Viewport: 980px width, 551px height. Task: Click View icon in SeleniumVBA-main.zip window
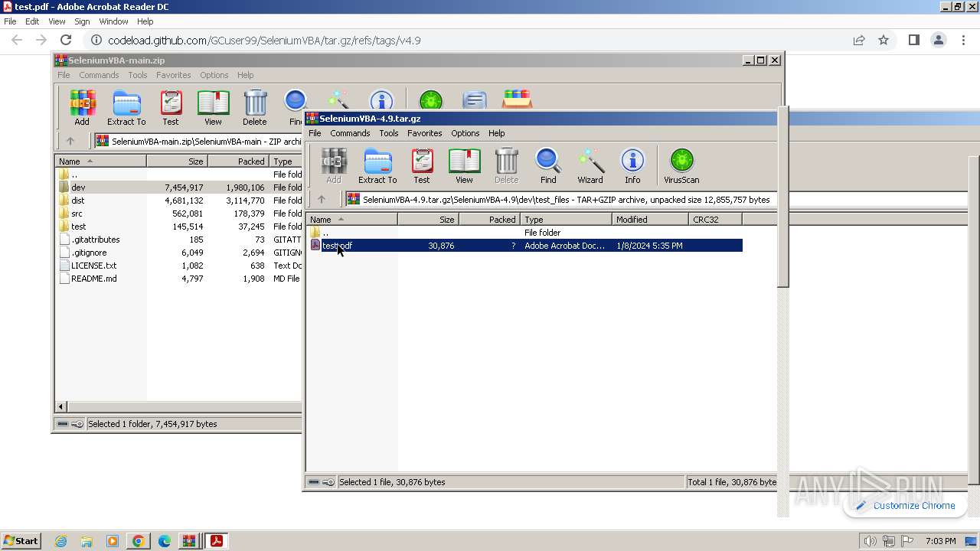(213, 108)
